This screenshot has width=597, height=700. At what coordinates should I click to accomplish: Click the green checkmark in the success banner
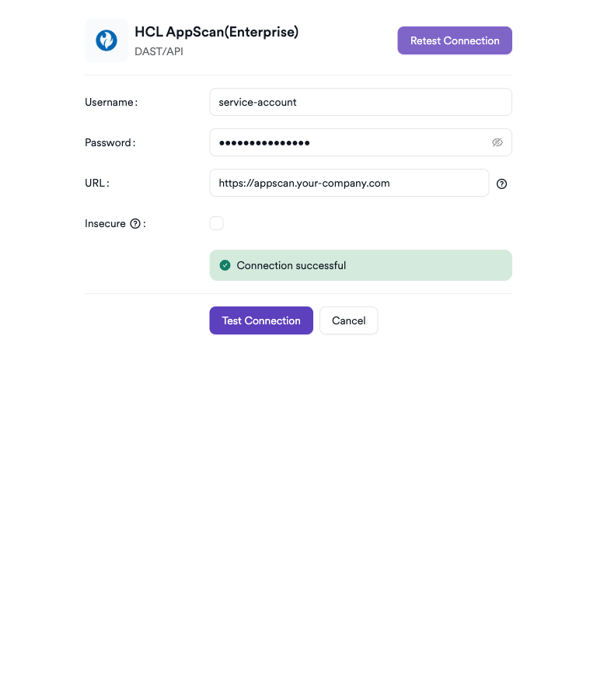click(225, 264)
